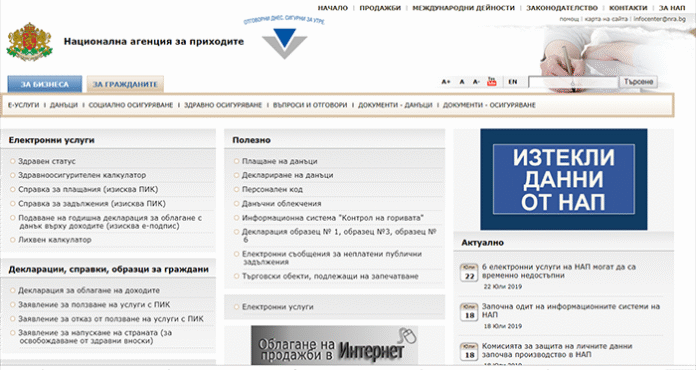
Task: Open Здравен статус link
Action: (47, 161)
